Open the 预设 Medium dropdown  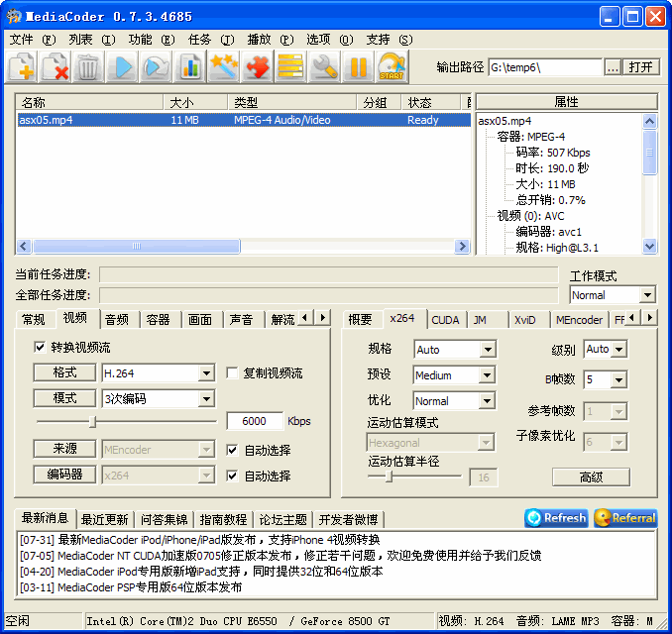487,375
